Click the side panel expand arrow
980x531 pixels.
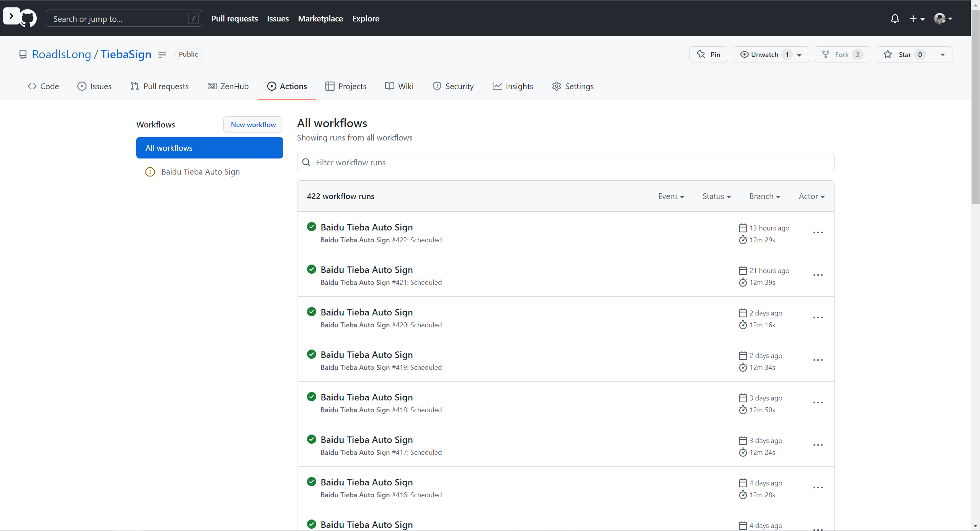[11, 16]
